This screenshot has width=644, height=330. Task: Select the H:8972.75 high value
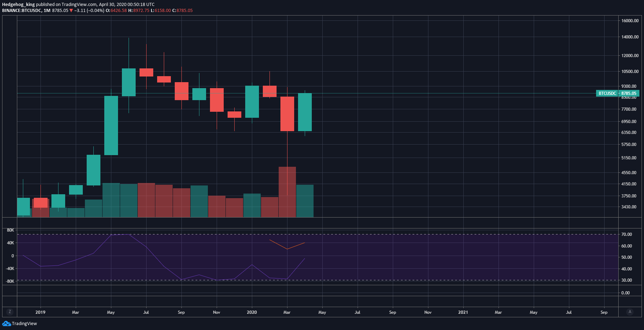[x=139, y=11]
